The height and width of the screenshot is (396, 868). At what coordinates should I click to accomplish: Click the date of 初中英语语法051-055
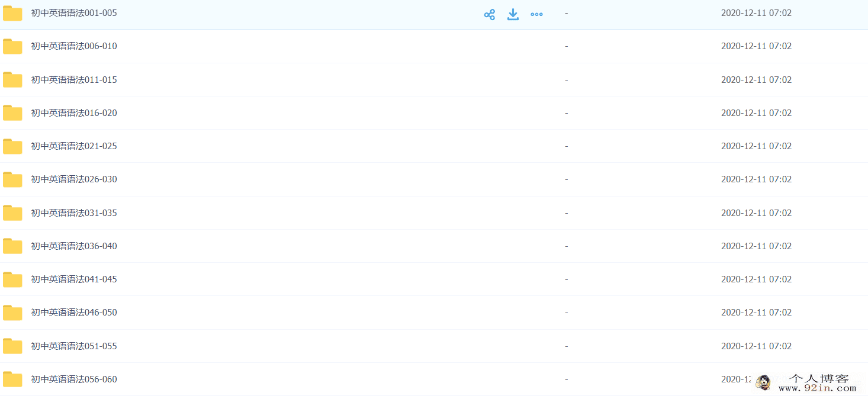pyautogui.click(x=756, y=346)
